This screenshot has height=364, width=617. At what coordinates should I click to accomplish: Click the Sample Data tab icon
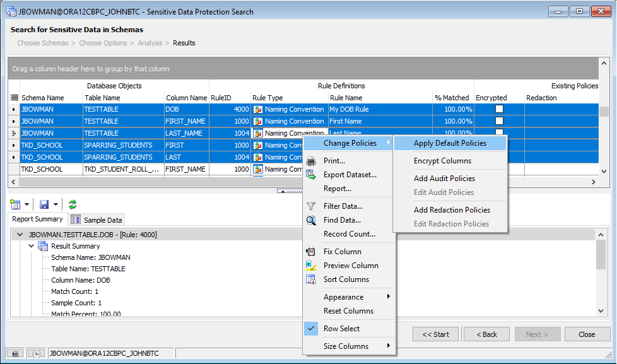click(x=76, y=220)
